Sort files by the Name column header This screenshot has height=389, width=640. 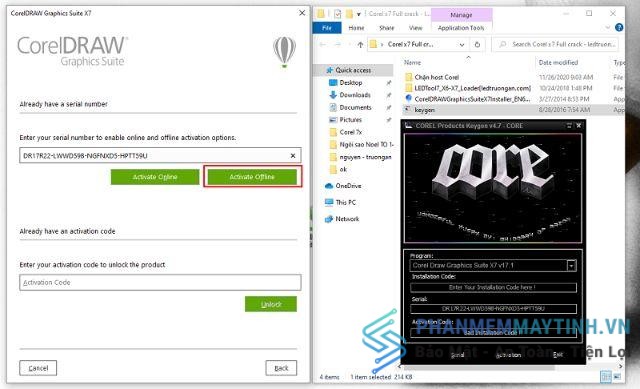click(412, 62)
